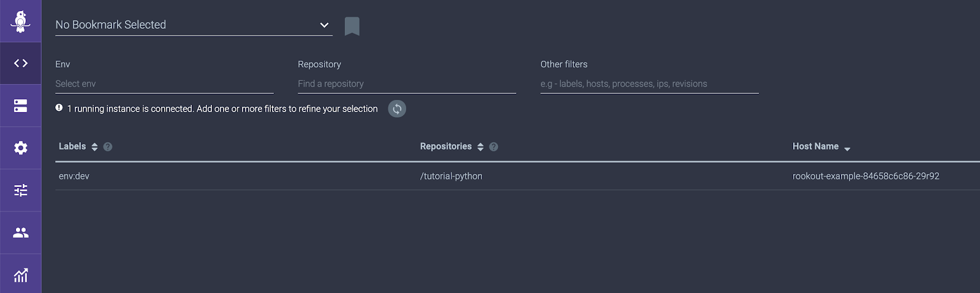980x293 pixels.
Task: Click the /tutorial-python repository entry
Action: coord(451,176)
